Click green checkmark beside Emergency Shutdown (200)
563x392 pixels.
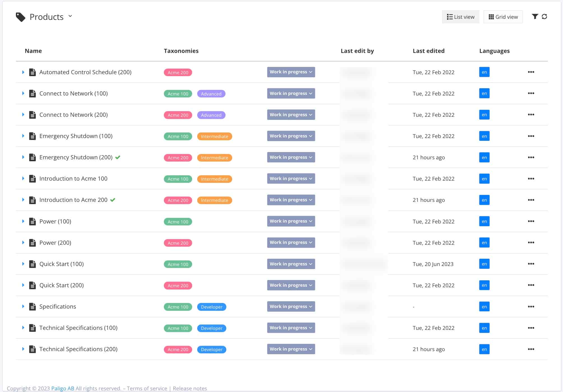(x=118, y=157)
